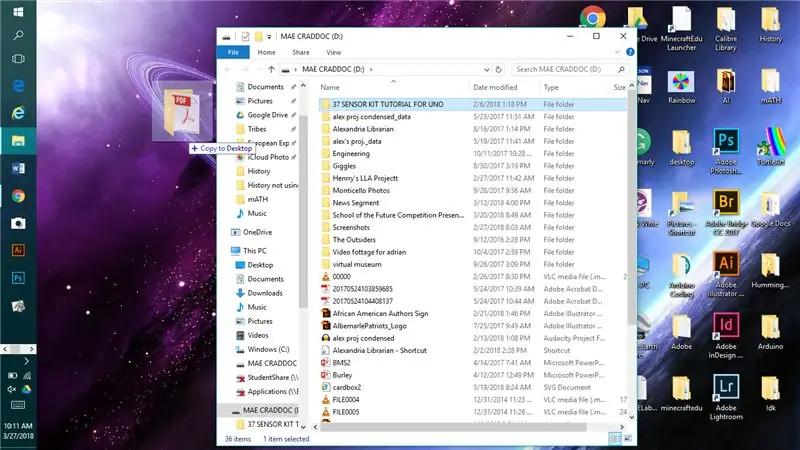This screenshot has height=450, width=800.
Task: Switch to details view layout icon
Action: 615,439
